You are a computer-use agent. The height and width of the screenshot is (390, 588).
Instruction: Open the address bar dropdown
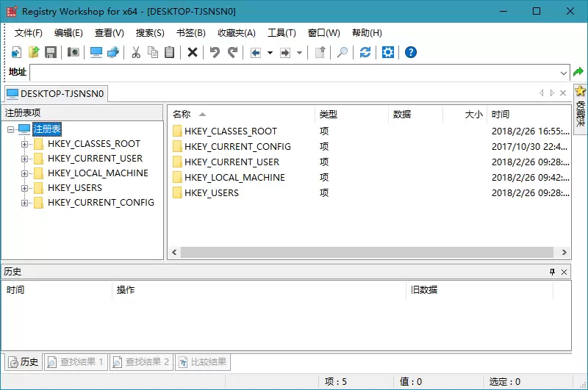(x=563, y=73)
